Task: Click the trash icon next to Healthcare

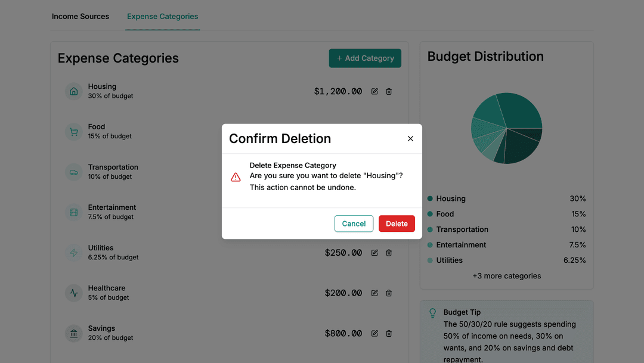Action: (x=389, y=293)
